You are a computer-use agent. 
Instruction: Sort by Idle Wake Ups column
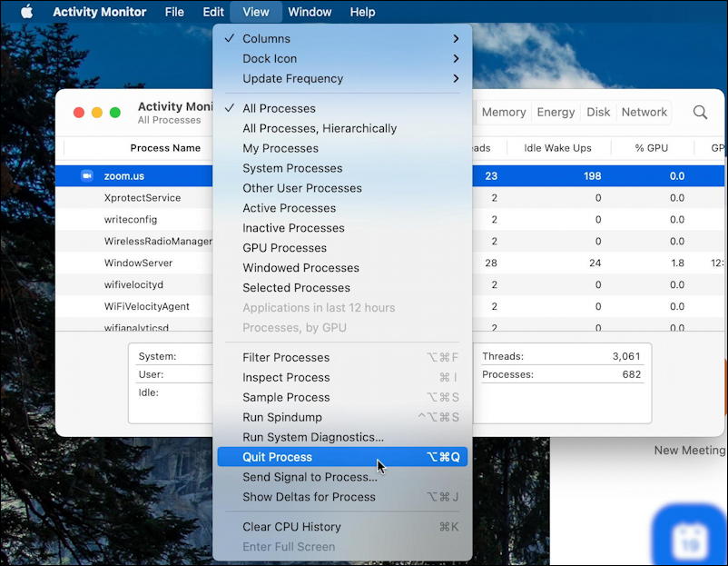click(557, 148)
